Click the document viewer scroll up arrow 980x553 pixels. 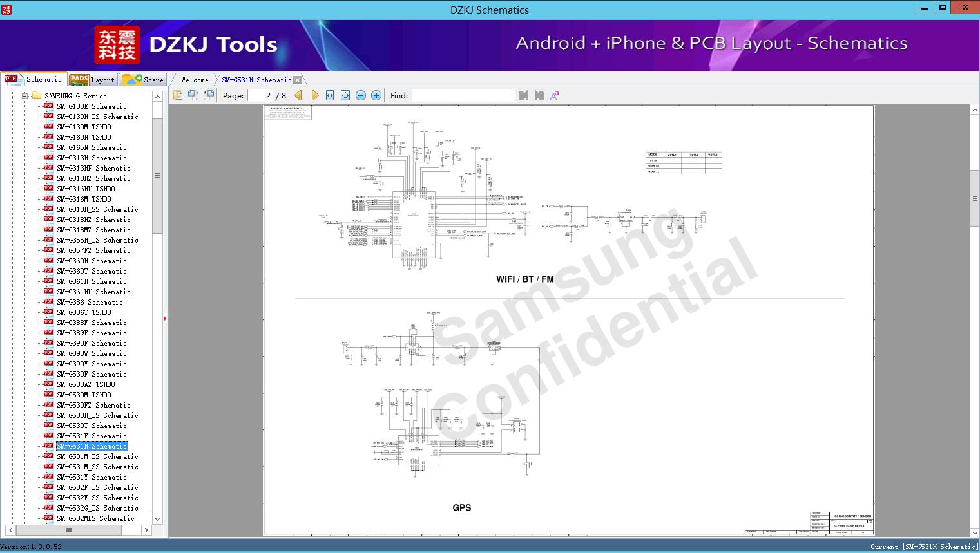(x=975, y=110)
